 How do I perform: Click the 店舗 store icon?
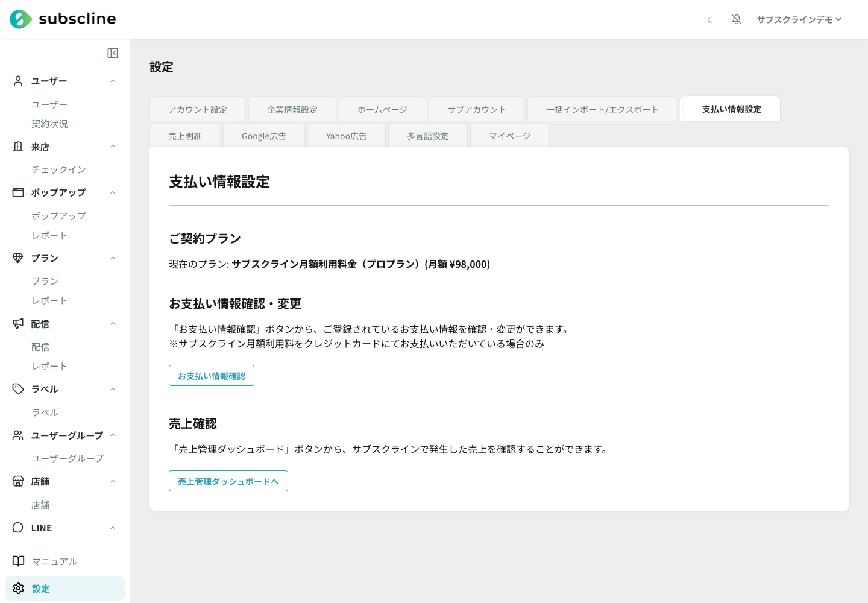coord(18,481)
